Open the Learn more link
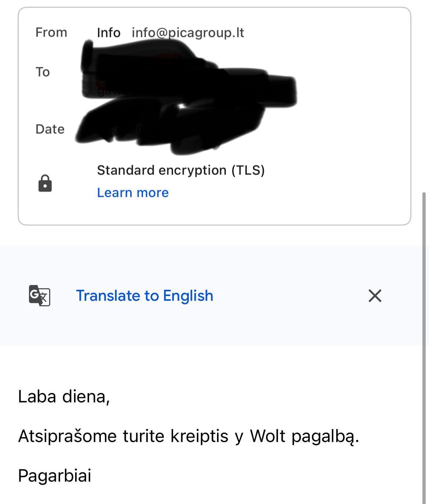Screen dimensions: 429x504 pyautogui.click(x=133, y=193)
